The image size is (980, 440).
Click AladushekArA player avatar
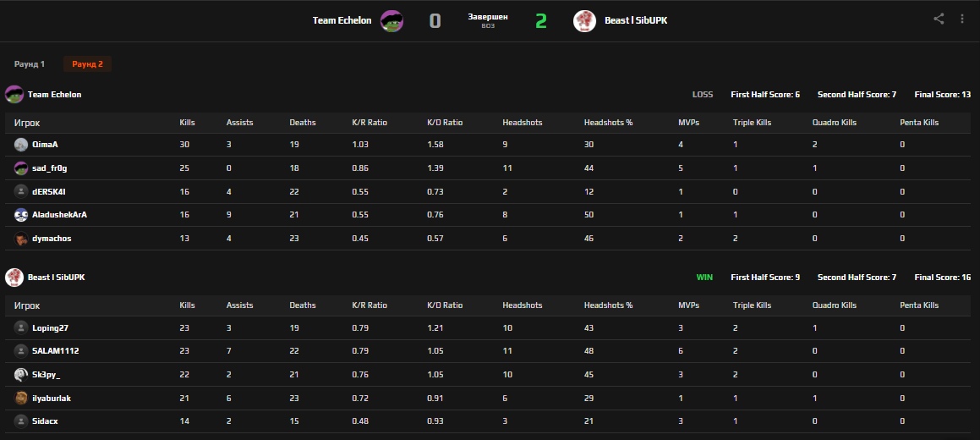coord(21,215)
